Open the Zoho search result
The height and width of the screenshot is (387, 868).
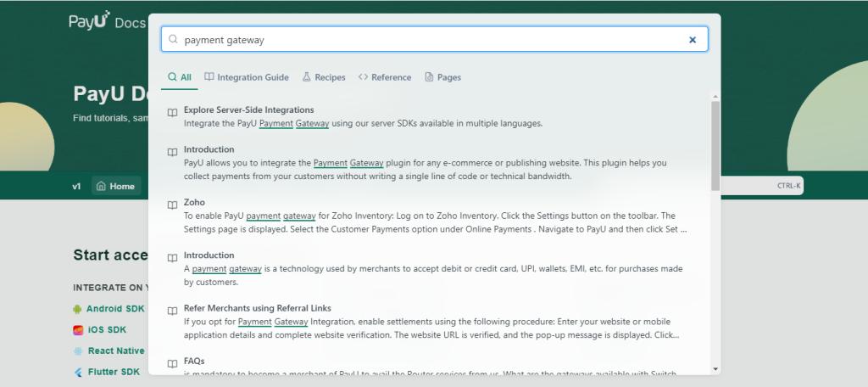[435, 216]
